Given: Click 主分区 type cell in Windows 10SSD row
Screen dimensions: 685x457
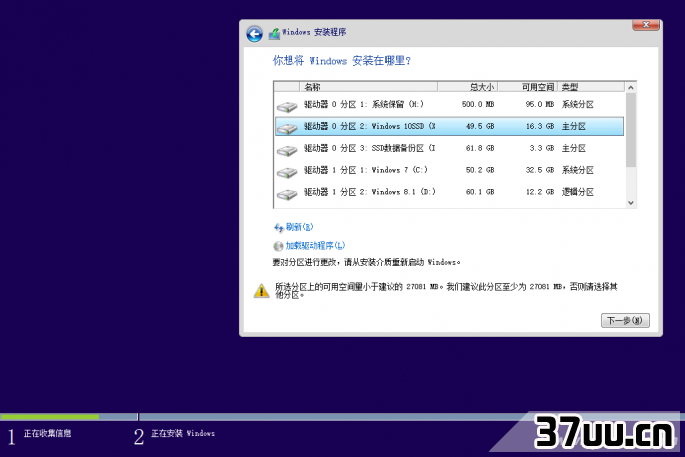Looking at the screenshot, I should point(574,126).
